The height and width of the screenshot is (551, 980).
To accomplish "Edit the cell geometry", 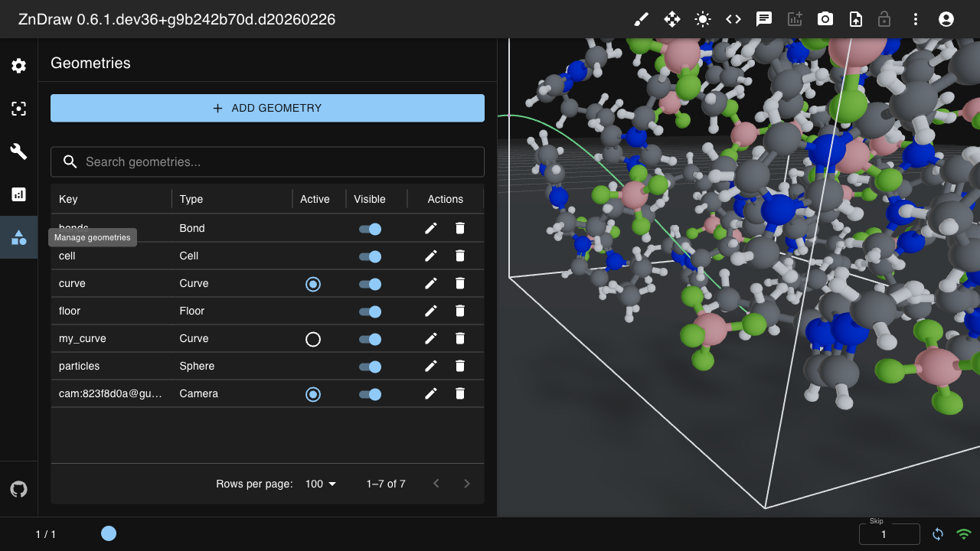I will (x=431, y=256).
